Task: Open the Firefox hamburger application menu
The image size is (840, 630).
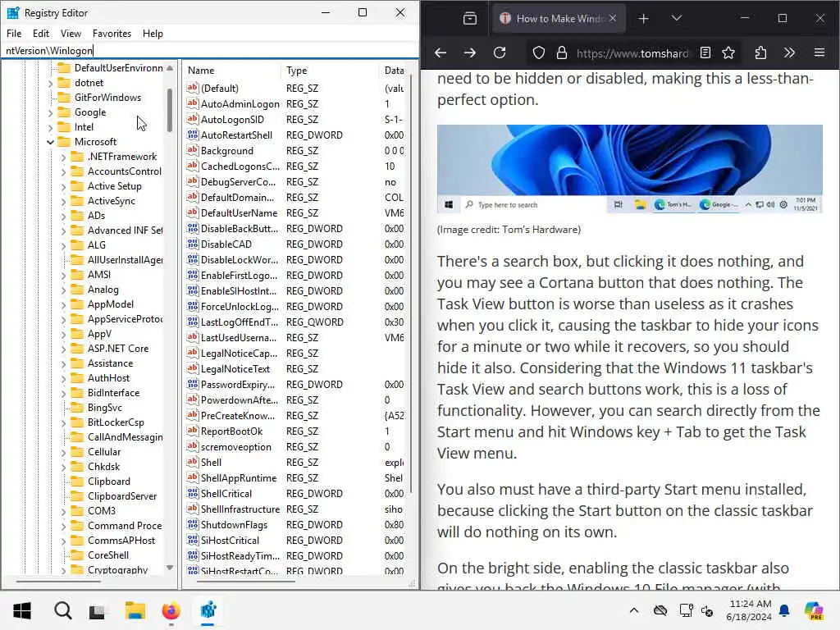Action: click(819, 52)
